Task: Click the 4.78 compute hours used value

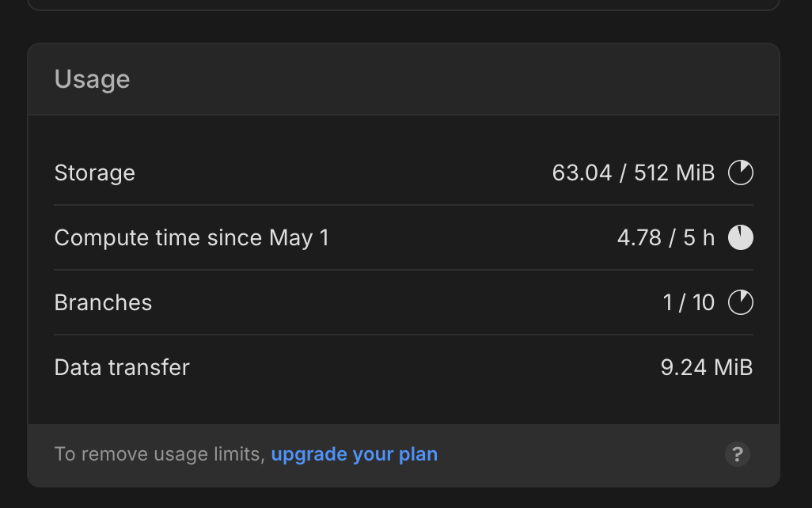Action: coord(639,237)
